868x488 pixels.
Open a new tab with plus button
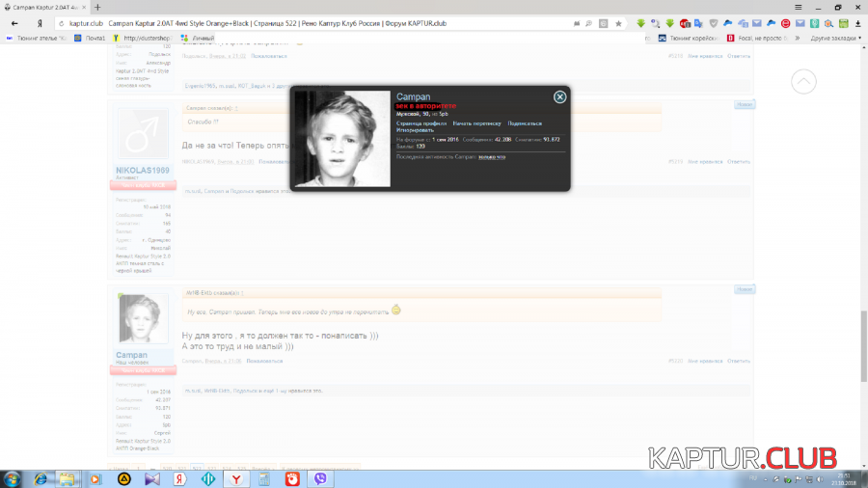[x=97, y=7]
